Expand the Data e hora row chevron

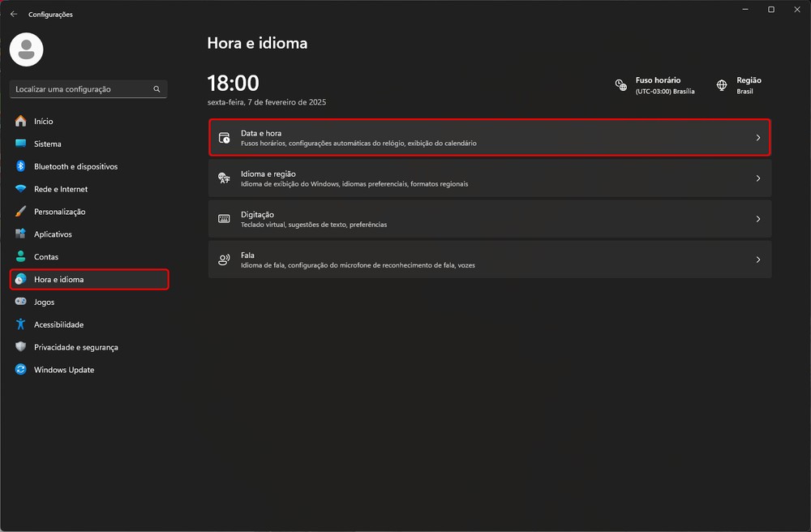pos(758,138)
